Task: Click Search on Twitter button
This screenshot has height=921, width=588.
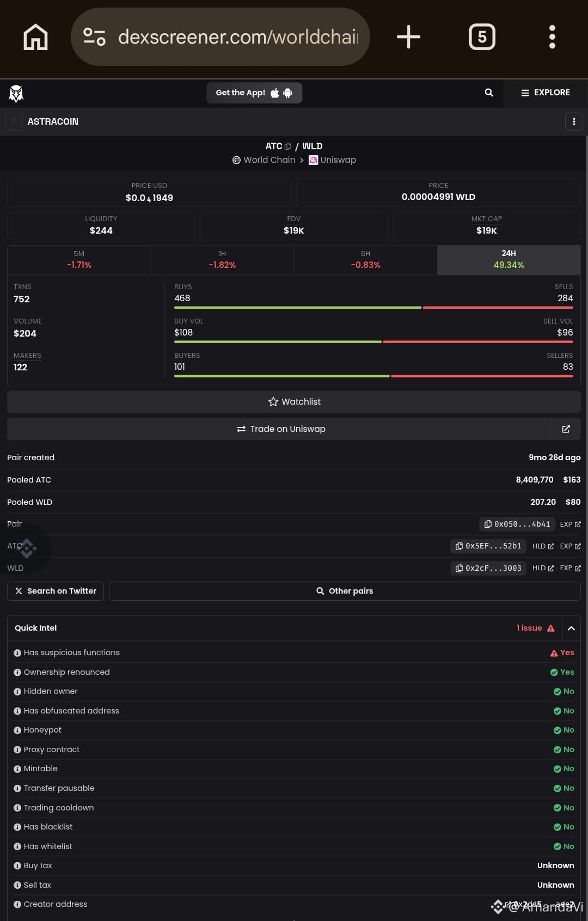Action: point(56,591)
